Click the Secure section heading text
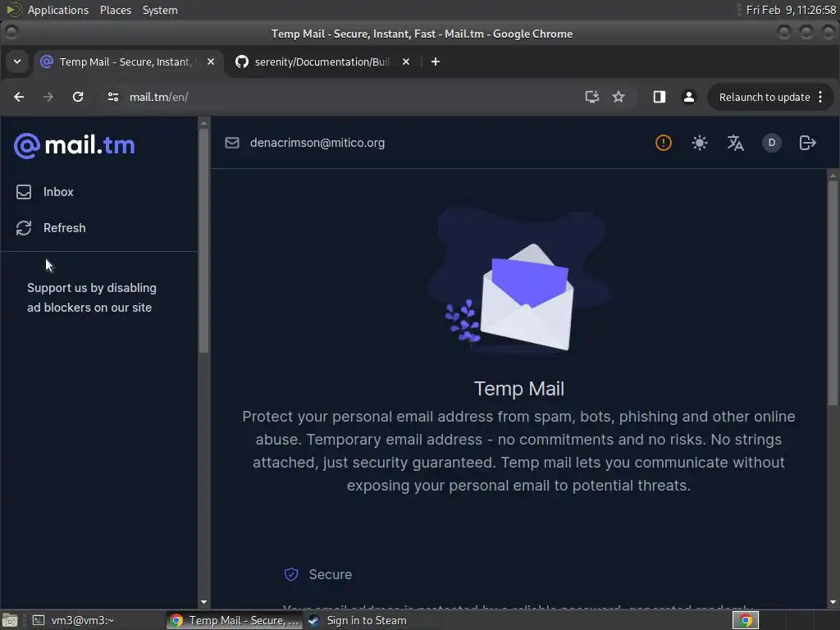840x630 pixels. [x=330, y=574]
